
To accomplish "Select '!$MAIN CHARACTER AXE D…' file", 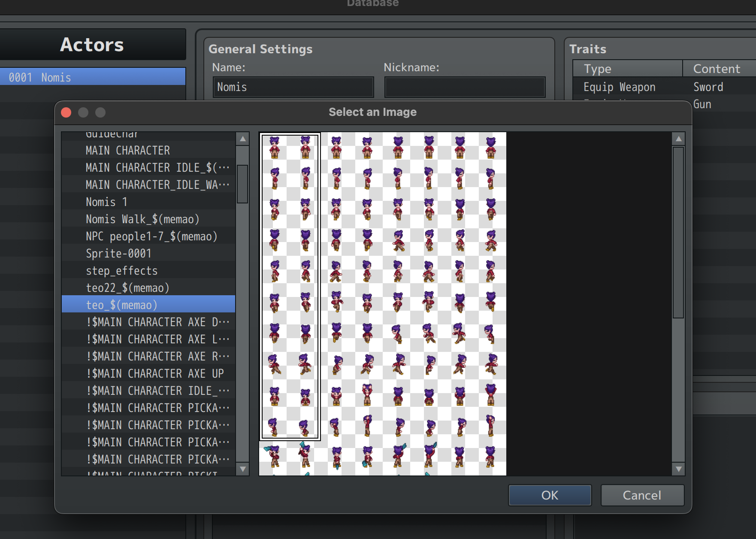I will [148, 322].
